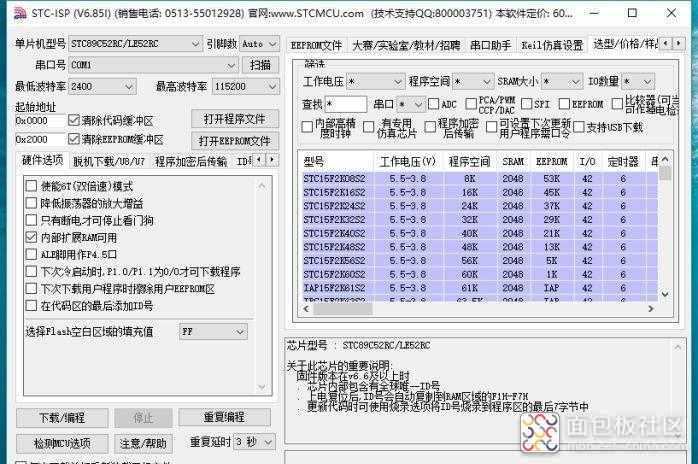Open program space filter dropdown

tap(473, 81)
